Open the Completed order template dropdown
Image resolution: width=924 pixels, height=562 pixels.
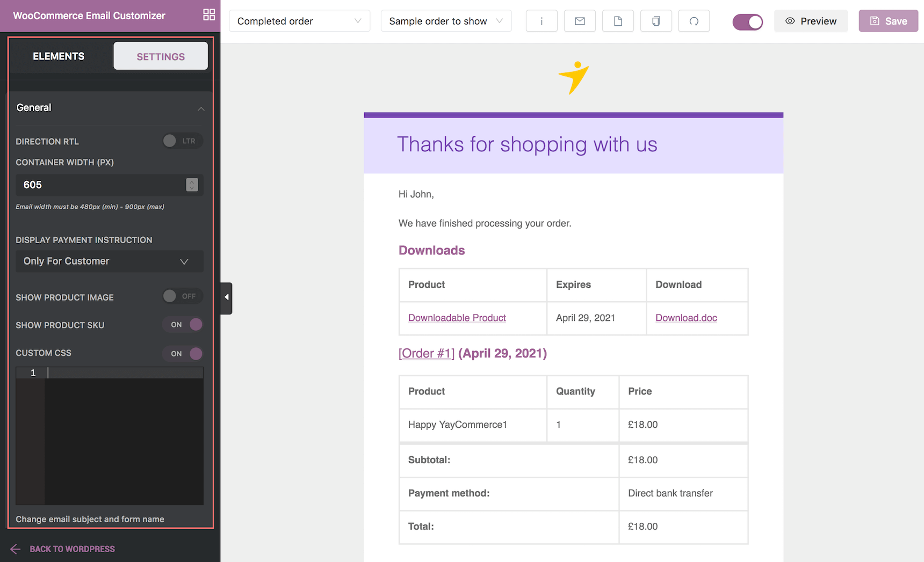click(299, 21)
